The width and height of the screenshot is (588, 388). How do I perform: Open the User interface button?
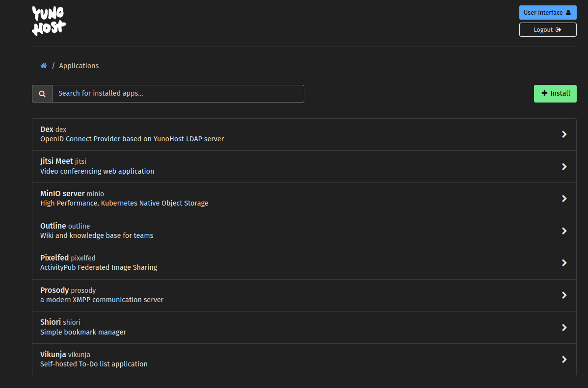(547, 13)
